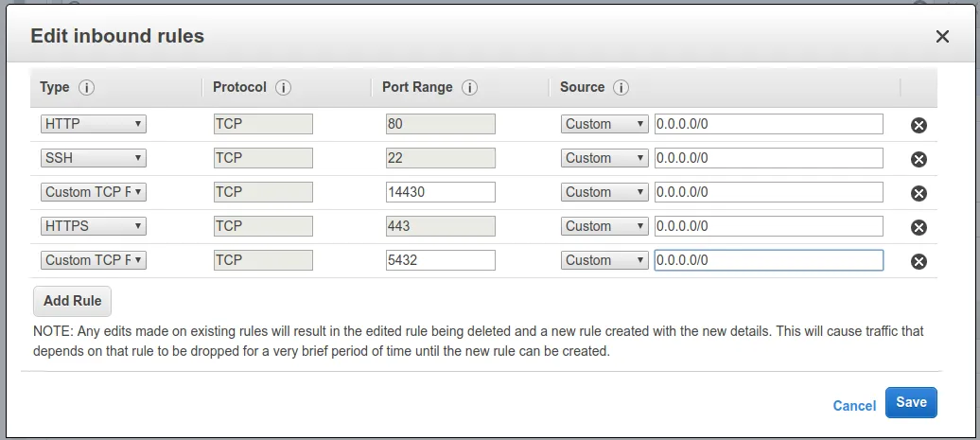The image size is (980, 440).
Task: Save the inbound rules
Action: (x=911, y=402)
